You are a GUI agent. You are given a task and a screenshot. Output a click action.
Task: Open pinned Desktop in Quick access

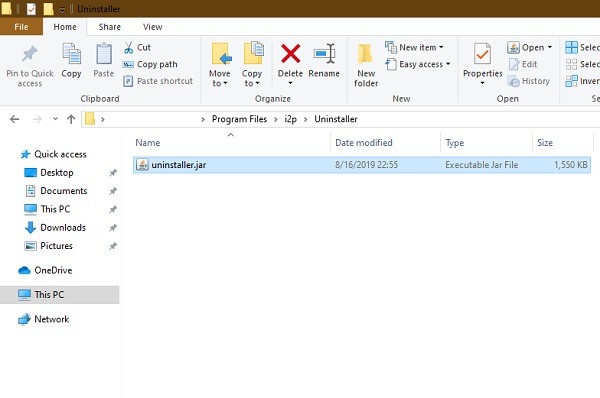[57, 173]
